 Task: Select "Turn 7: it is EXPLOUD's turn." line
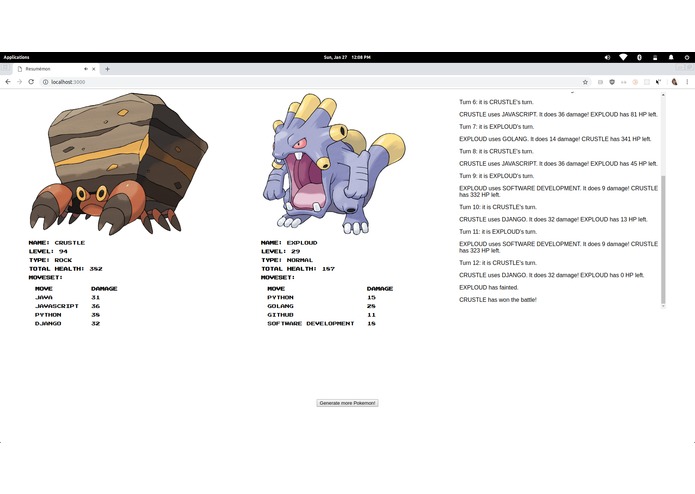pyautogui.click(x=496, y=127)
